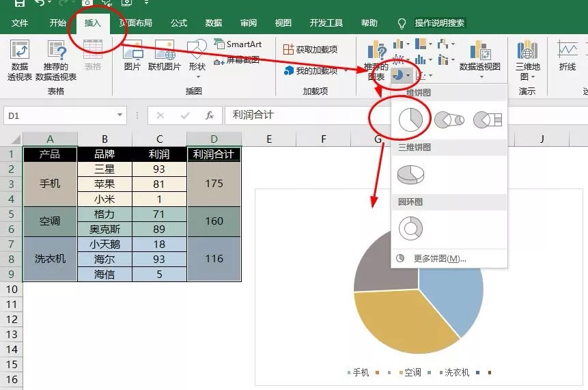Image resolution: width=588 pixels, height=390 pixels.
Task: Choose the bar of pie chart
Action: (x=488, y=120)
